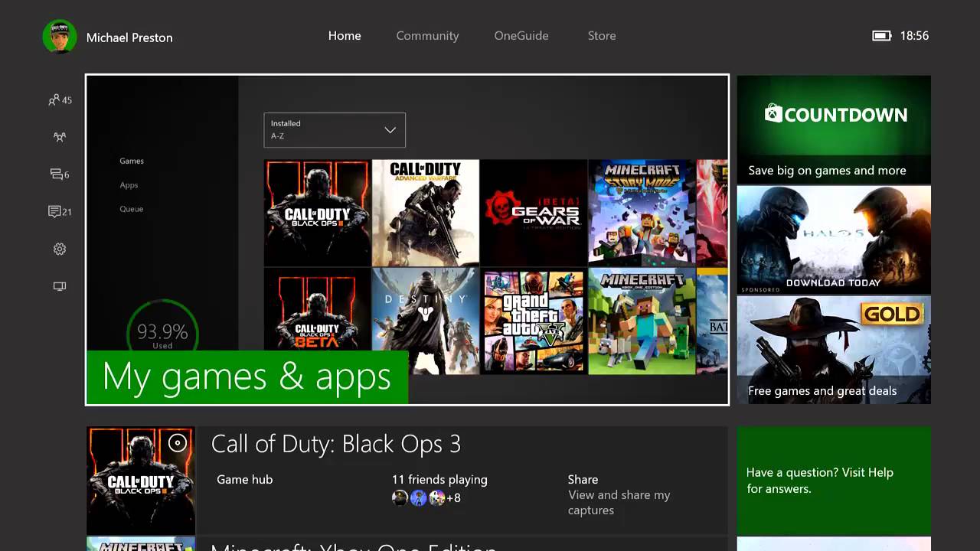The height and width of the screenshot is (551, 980).
Task: Click second friend avatar under friends playing
Action: (x=418, y=498)
